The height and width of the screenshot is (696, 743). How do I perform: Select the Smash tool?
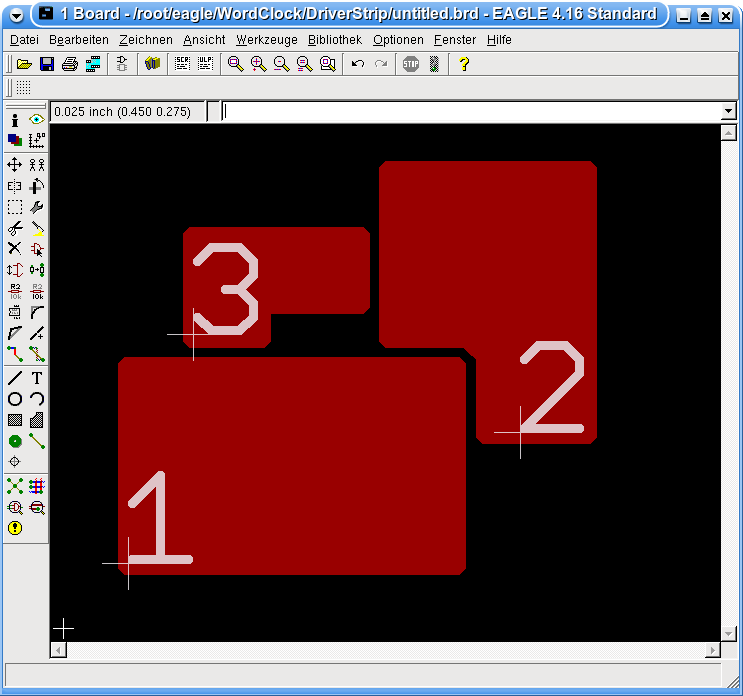15,312
